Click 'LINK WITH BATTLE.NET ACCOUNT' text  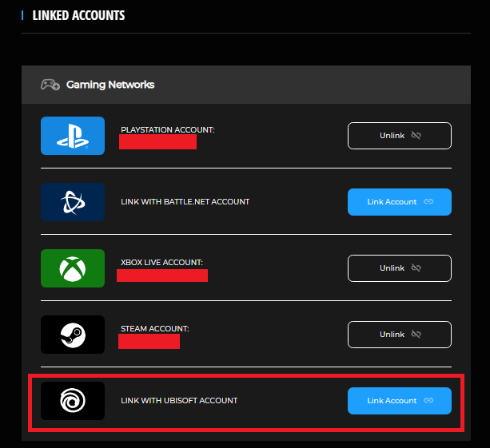coord(185,202)
